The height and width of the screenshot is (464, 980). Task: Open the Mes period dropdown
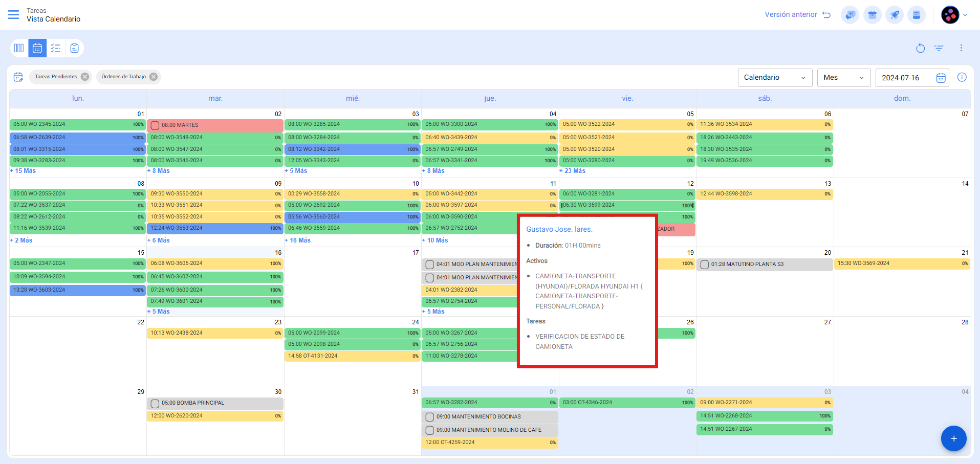[843, 78]
